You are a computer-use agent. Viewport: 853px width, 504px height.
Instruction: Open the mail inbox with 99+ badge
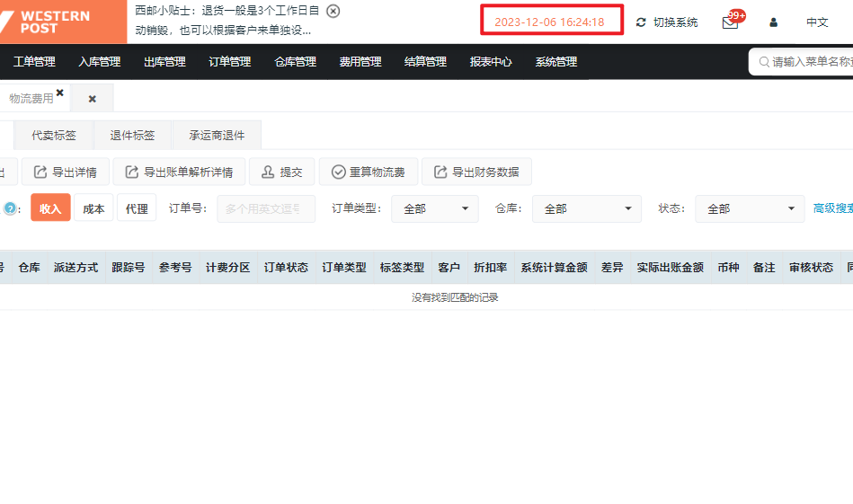pos(730,22)
